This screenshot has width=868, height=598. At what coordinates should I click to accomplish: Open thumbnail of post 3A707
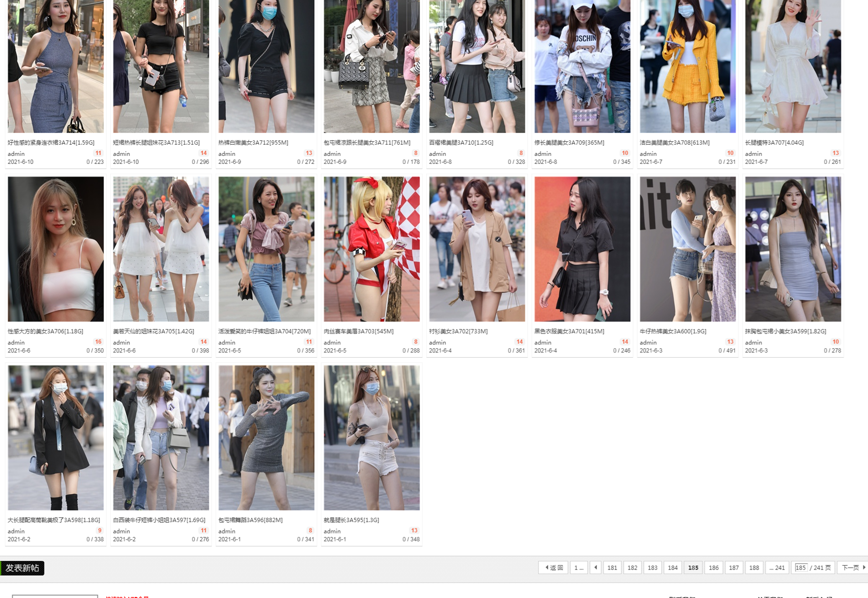coord(793,66)
